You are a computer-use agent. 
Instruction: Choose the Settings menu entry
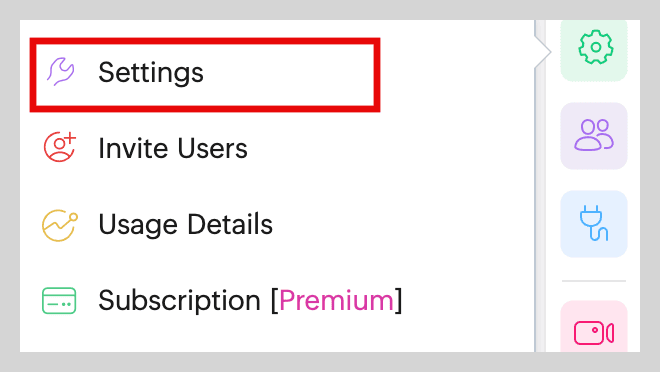pyautogui.click(x=205, y=75)
